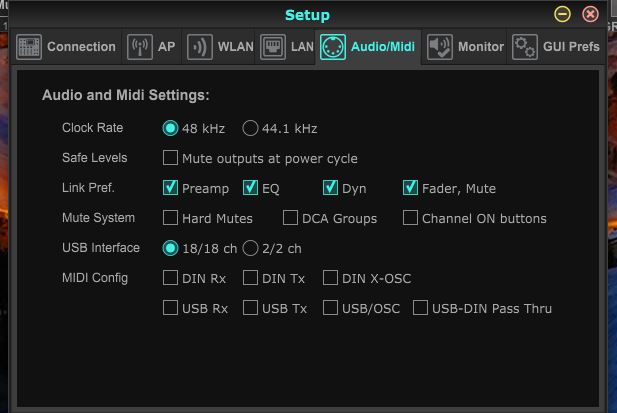
Task: Select the Audio/Midi tab label
Action: pyautogui.click(x=383, y=47)
